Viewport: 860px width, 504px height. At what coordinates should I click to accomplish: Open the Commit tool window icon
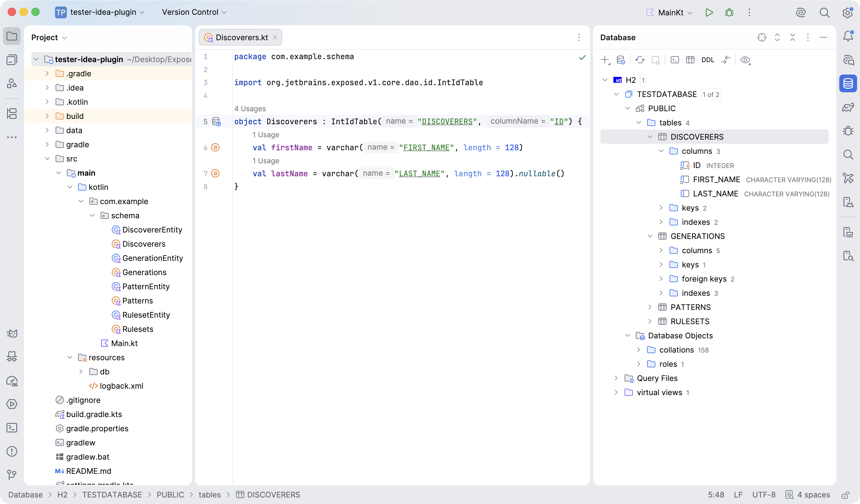(x=12, y=60)
